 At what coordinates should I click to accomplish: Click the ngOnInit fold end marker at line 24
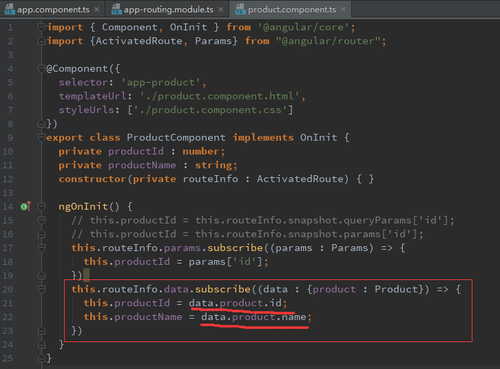coord(42,345)
